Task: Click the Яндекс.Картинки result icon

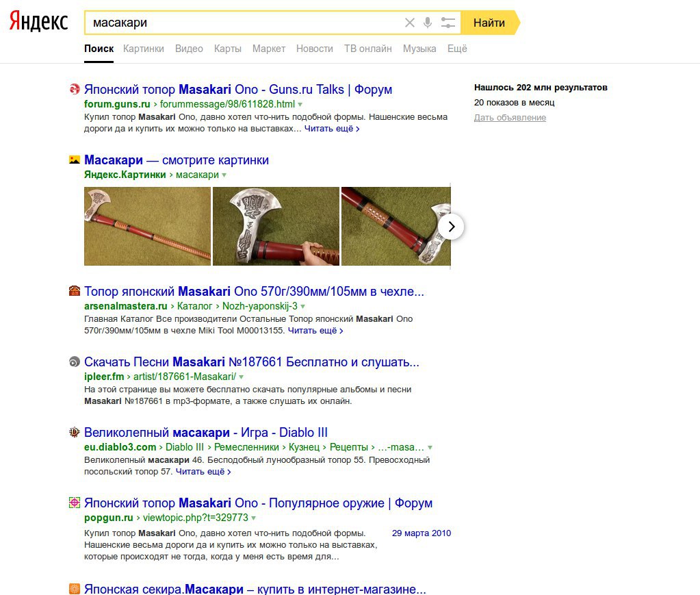Action: [x=75, y=160]
